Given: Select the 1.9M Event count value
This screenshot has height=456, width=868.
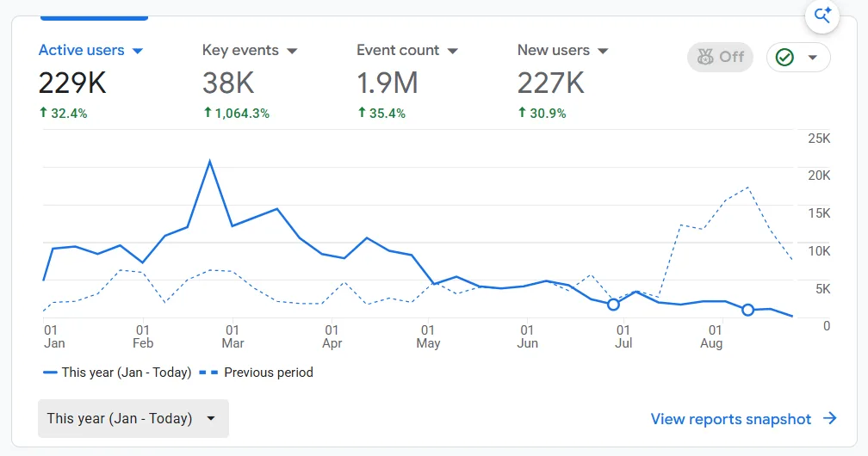Looking at the screenshot, I should click(x=387, y=83).
